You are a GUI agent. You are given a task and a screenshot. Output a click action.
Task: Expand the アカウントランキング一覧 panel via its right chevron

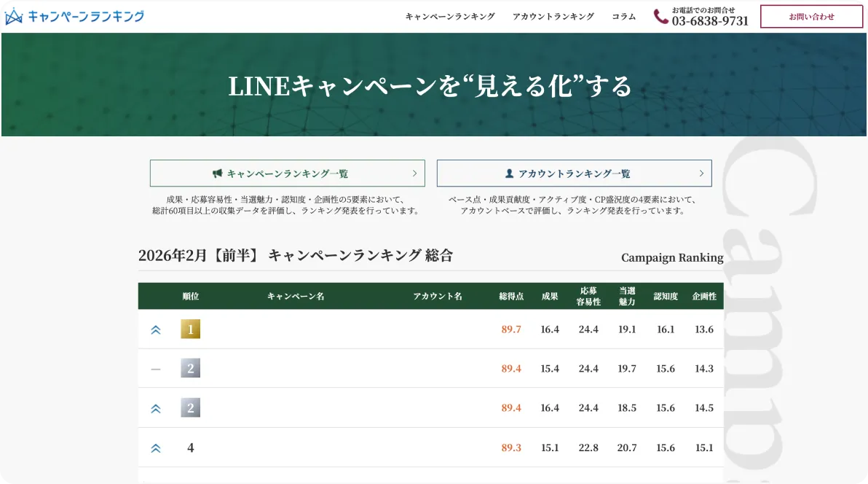pos(701,173)
